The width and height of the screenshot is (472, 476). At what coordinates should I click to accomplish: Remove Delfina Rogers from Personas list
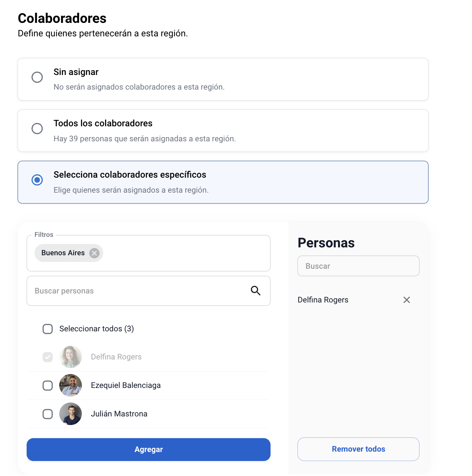point(406,300)
